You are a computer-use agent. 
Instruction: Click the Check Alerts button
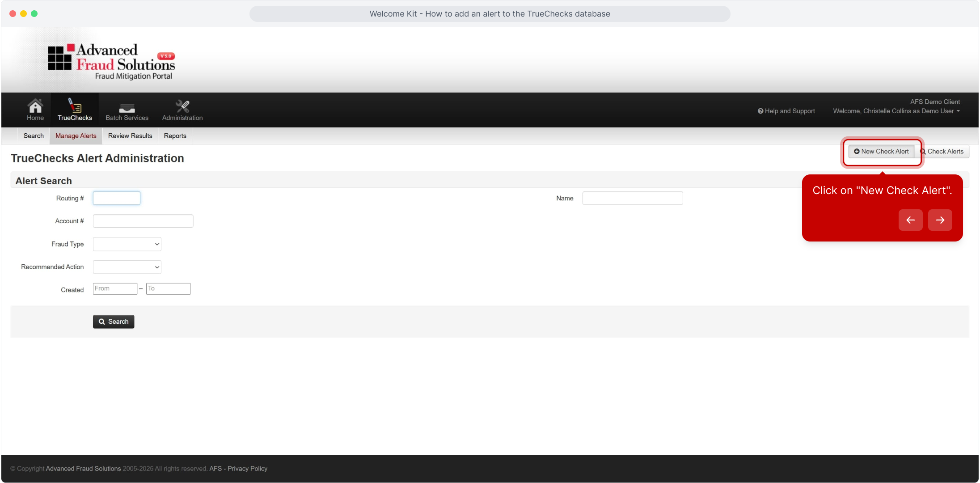(942, 152)
